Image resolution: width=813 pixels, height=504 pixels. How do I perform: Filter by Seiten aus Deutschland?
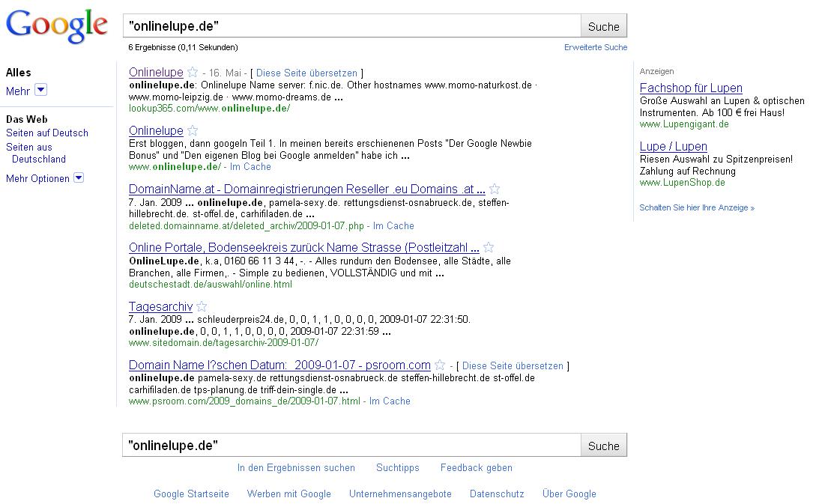(36, 153)
